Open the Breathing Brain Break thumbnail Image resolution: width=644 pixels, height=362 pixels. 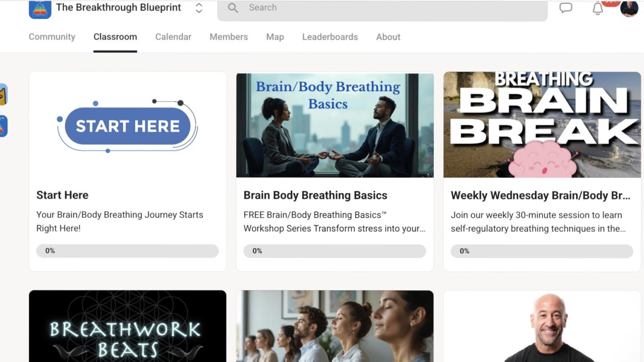pyautogui.click(x=542, y=125)
